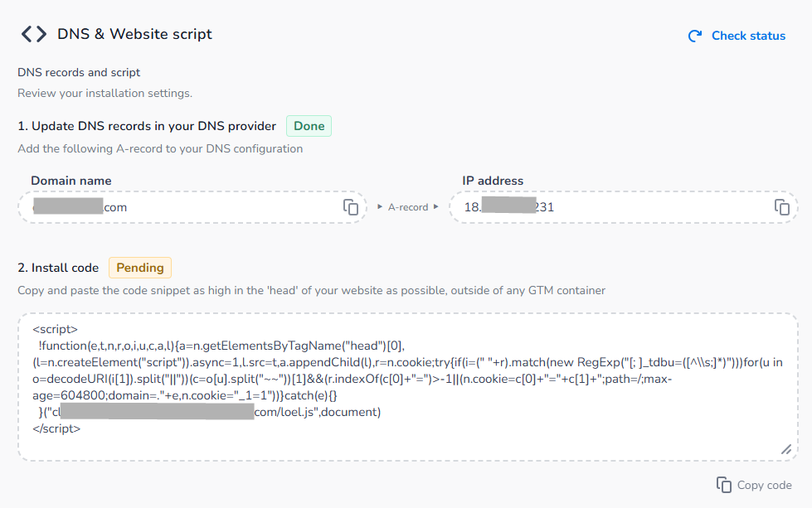
Task: Click 'Review your installation settings.' text
Action: (x=105, y=93)
